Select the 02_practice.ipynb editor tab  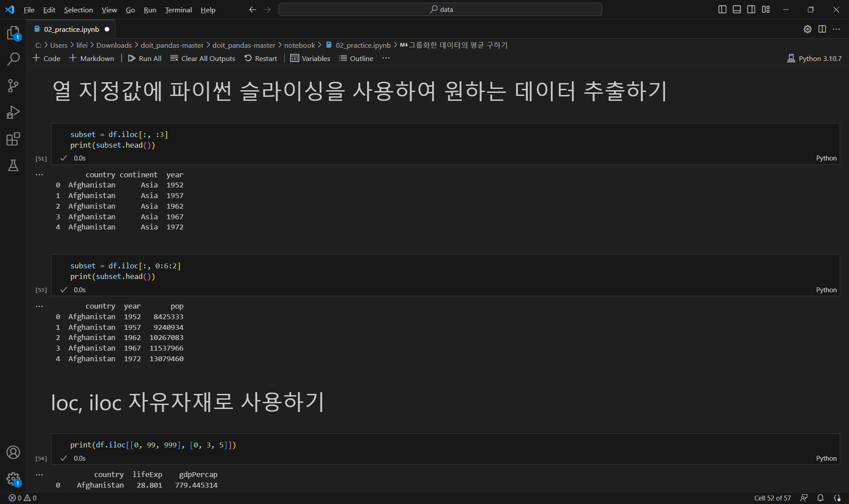pos(71,29)
